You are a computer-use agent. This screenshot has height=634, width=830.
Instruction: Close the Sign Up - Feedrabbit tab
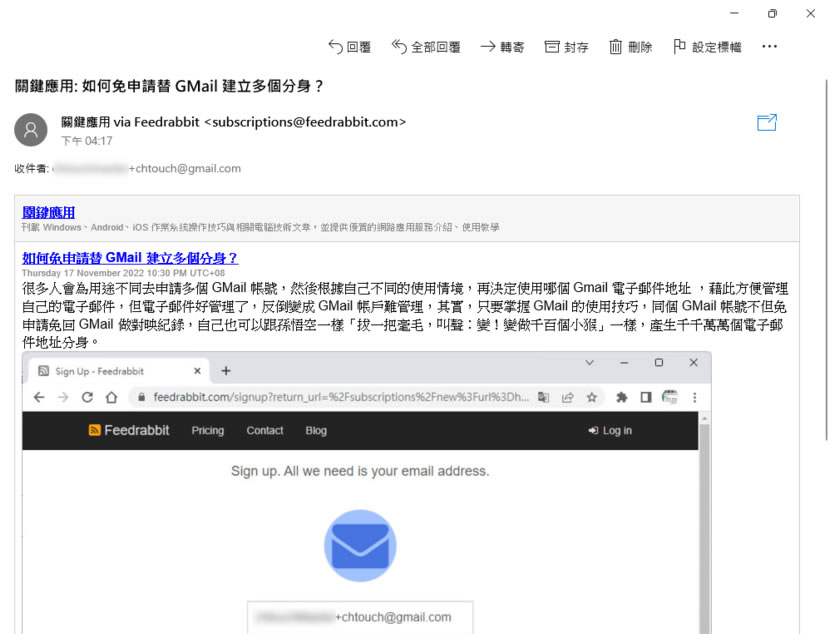click(197, 371)
